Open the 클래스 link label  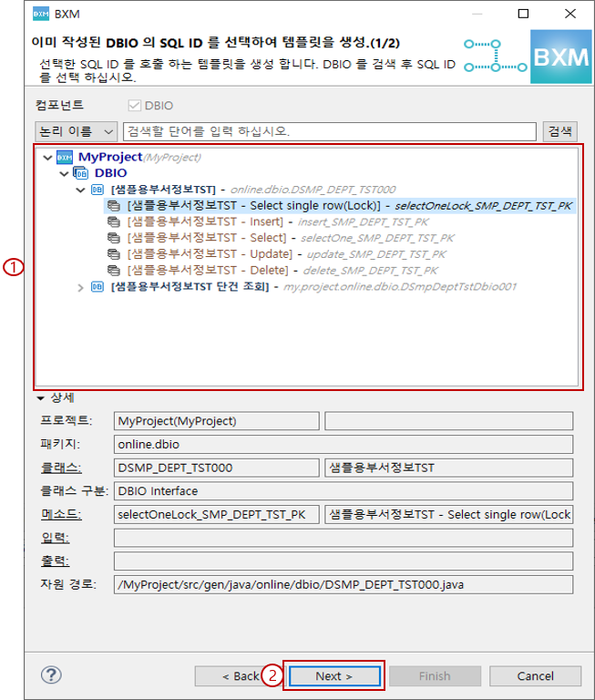tap(61, 468)
